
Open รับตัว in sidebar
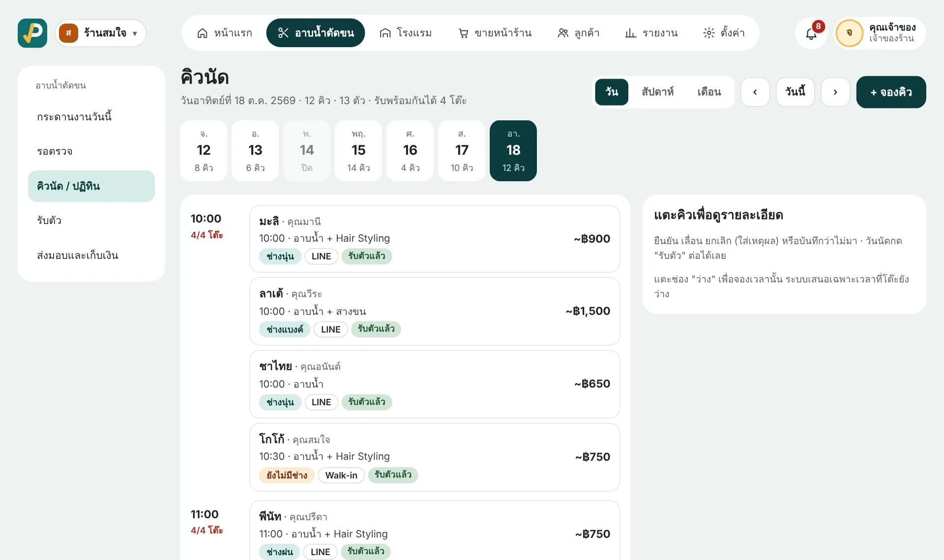91,221
